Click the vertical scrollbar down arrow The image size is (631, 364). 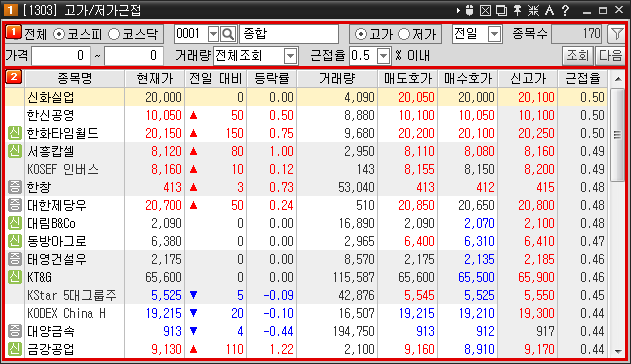pos(618,351)
